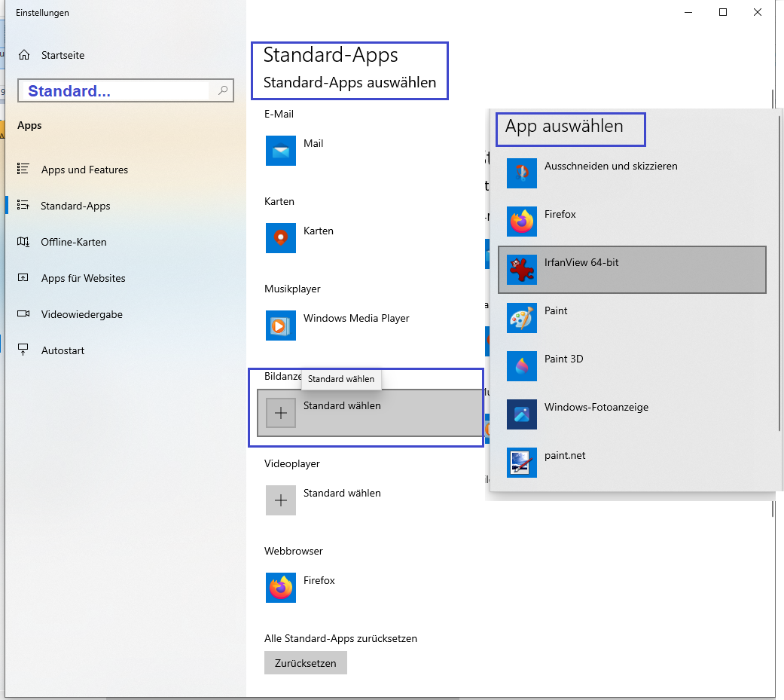Click the Paint 3D label
784x700 pixels.
564,359
